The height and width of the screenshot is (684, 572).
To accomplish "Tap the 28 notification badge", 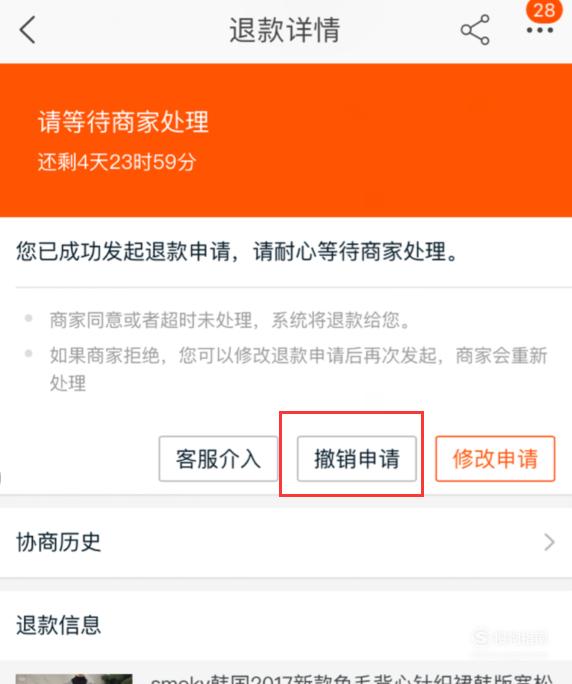I will click(544, 10).
